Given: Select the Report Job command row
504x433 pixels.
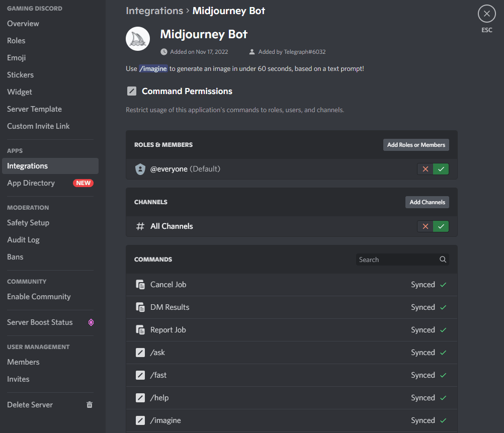Looking at the screenshot, I should (292, 330).
